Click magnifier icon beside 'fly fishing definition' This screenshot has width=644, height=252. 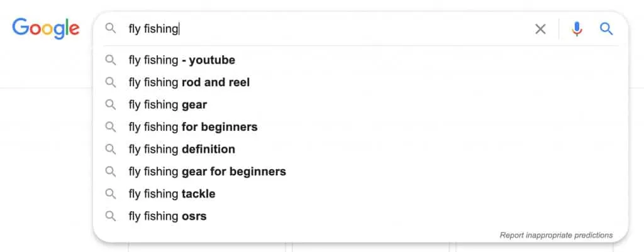111,149
